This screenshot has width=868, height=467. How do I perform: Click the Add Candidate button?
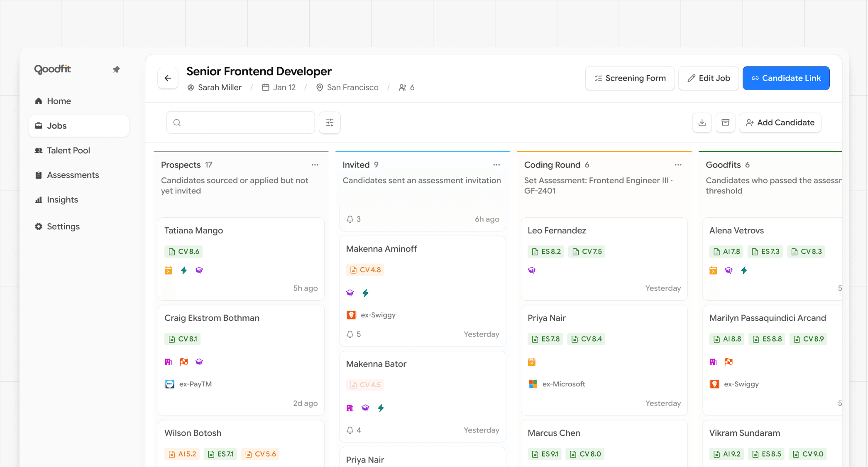(x=780, y=123)
